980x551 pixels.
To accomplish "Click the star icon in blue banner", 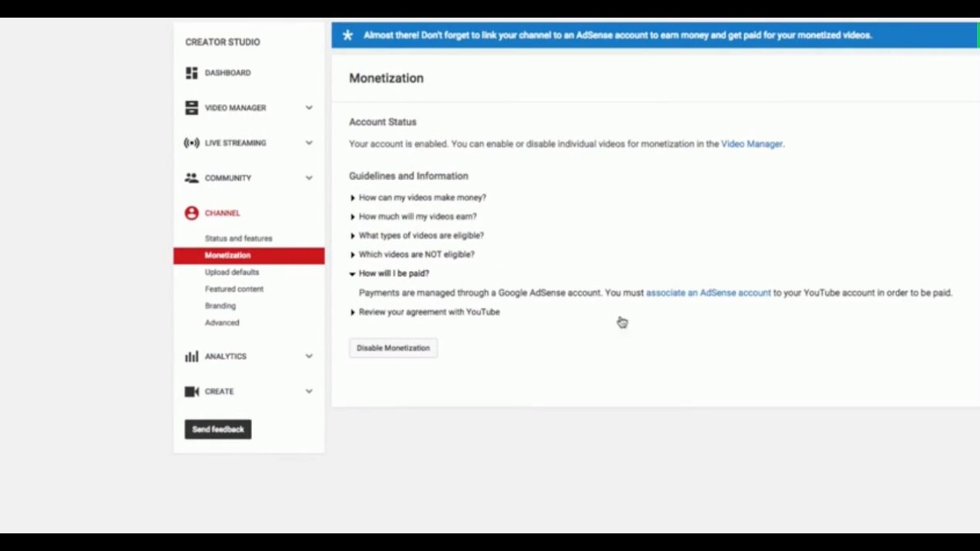I will [348, 35].
